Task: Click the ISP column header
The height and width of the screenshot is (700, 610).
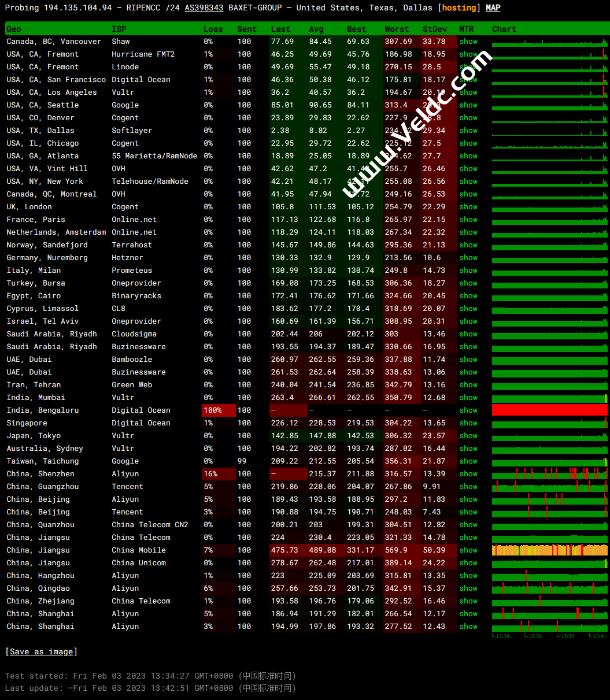Action: click(119, 29)
